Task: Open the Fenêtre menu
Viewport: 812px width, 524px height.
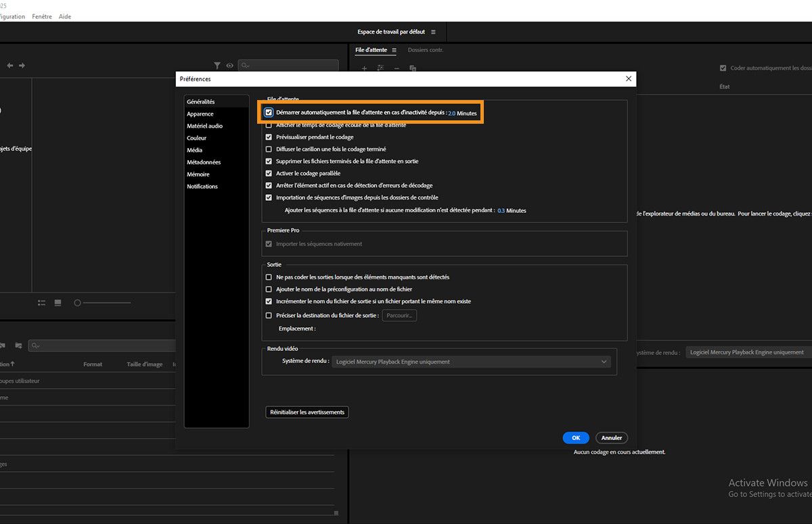Action: pos(42,16)
